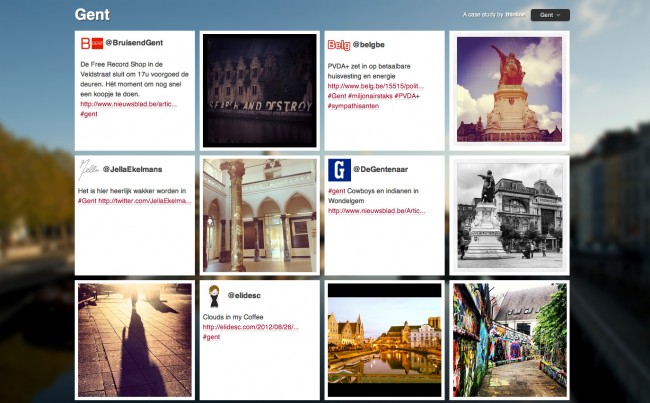Click the BruisendGent avatar logo

pyautogui.click(x=92, y=43)
